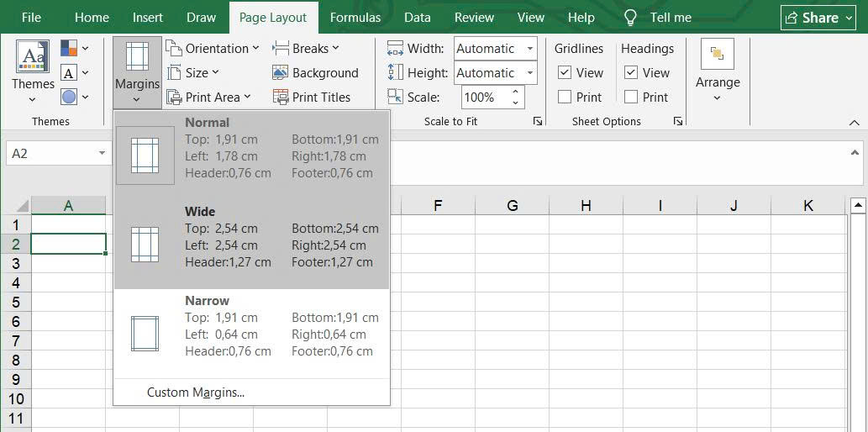Screen dimensions: 868x432
Task: Select column header A
Action: pos(69,206)
